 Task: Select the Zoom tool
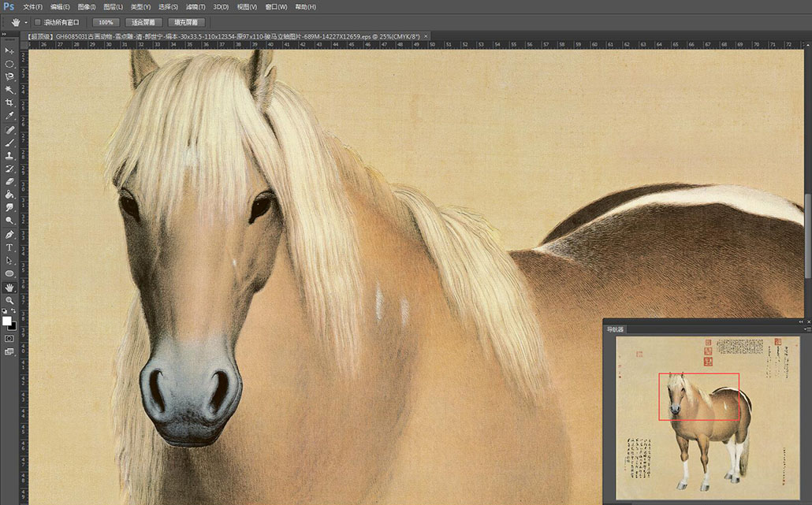point(9,300)
